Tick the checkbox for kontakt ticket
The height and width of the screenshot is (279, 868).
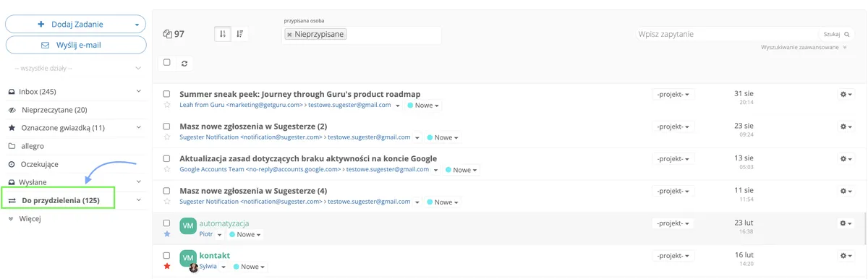167,255
